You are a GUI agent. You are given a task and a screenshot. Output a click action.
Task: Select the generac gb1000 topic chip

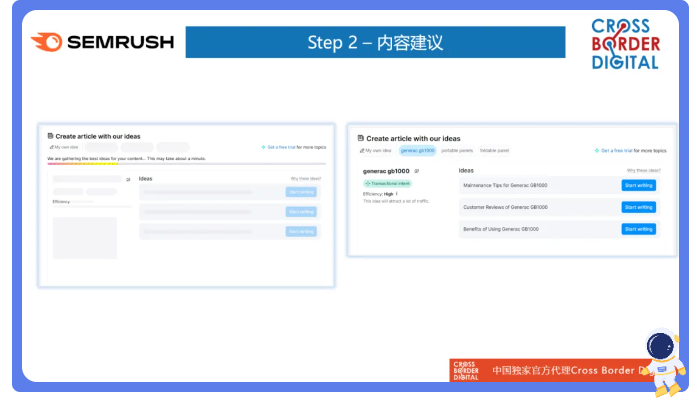point(417,151)
